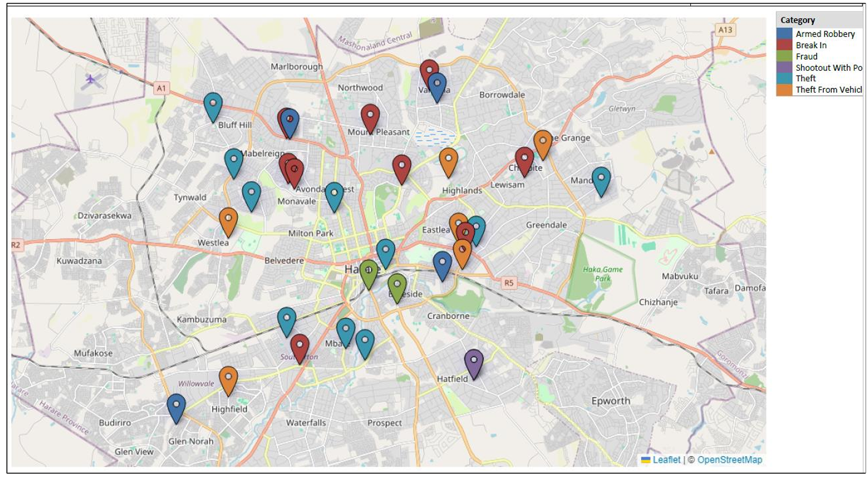Click the Category legend header
The width and height of the screenshot is (868, 477).
click(797, 20)
